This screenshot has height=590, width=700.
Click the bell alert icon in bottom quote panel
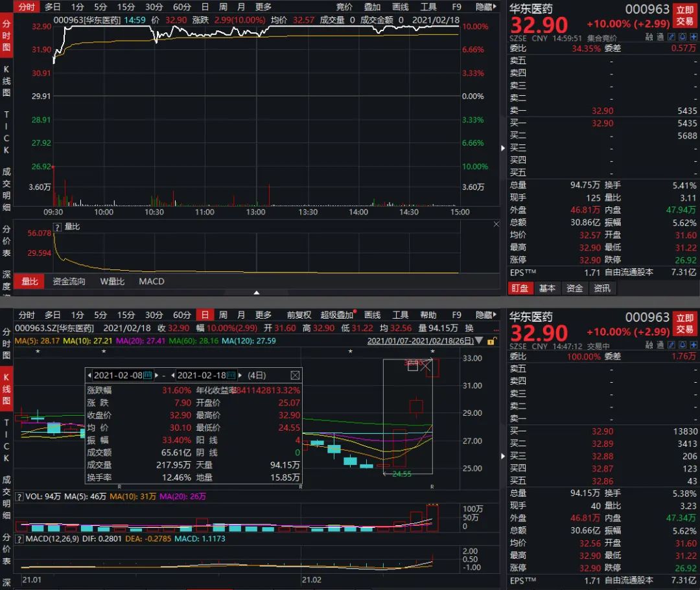pyautogui.click(x=683, y=345)
